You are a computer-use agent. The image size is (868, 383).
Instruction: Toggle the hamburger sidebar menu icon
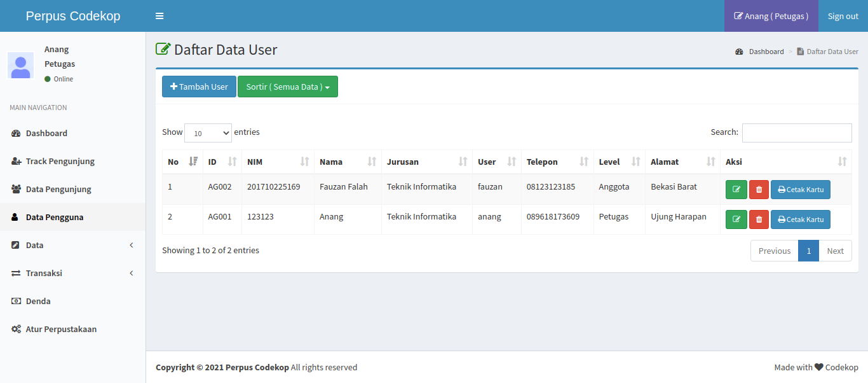pyautogui.click(x=159, y=16)
